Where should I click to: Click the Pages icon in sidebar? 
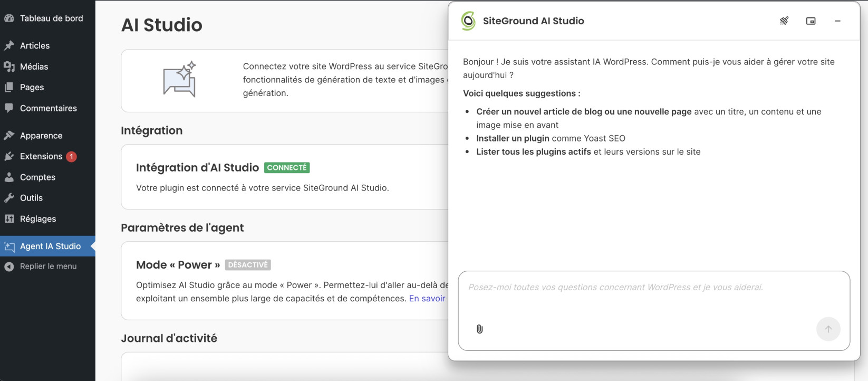[9, 87]
